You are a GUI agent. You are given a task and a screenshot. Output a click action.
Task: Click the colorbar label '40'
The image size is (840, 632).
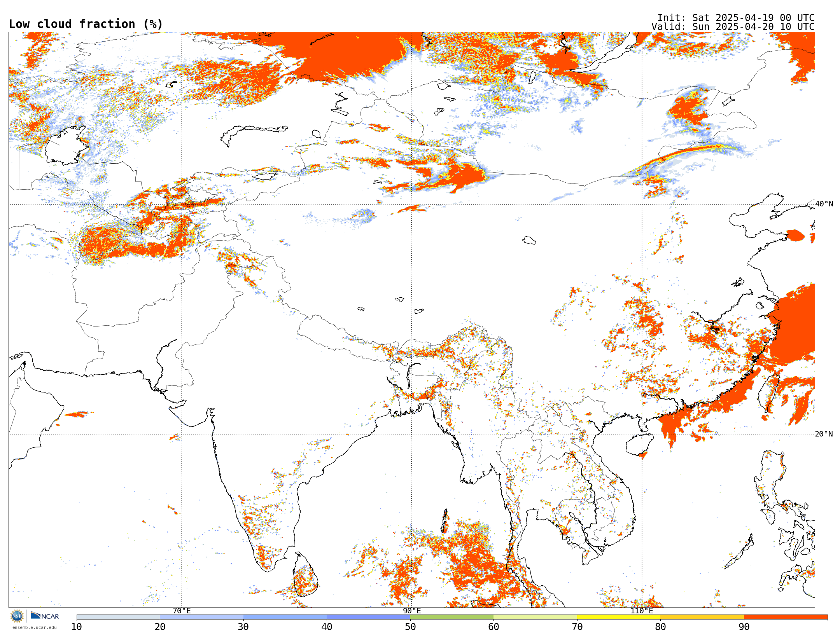tap(327, 627)
